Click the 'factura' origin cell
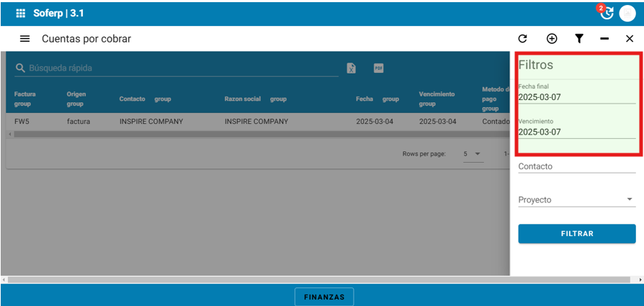The image size is (644, 306). pos(79,122)
